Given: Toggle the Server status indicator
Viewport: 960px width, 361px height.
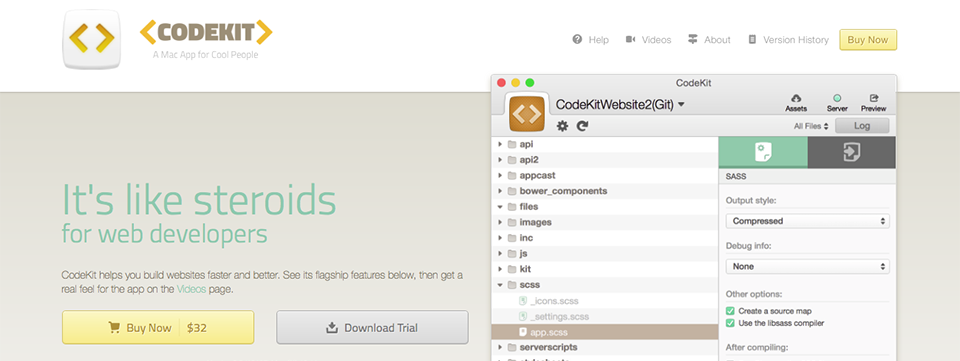Looking at the screenshot, I should pyautogui.click(x=837, y=98).
